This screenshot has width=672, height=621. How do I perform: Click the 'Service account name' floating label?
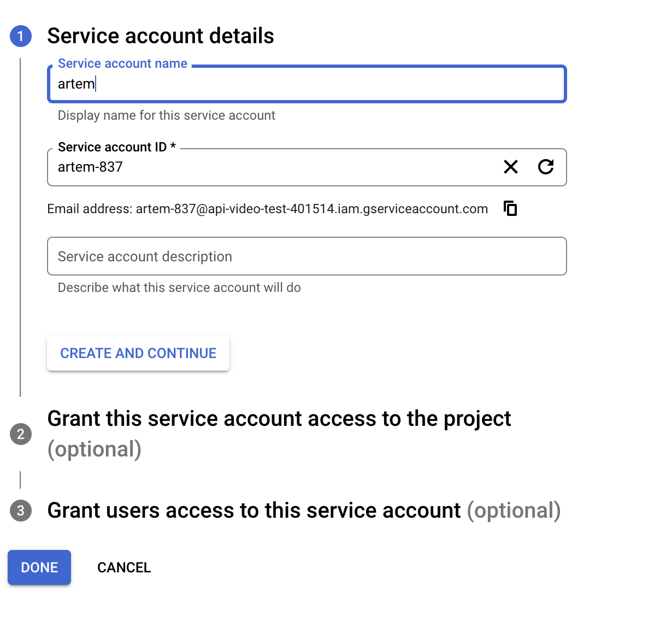pos(122,64)
